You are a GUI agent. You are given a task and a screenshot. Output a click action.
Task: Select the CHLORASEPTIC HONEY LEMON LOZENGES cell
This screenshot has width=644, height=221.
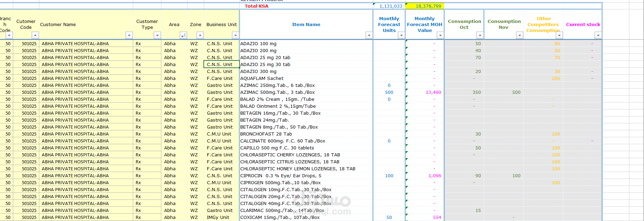coord(306,169)
